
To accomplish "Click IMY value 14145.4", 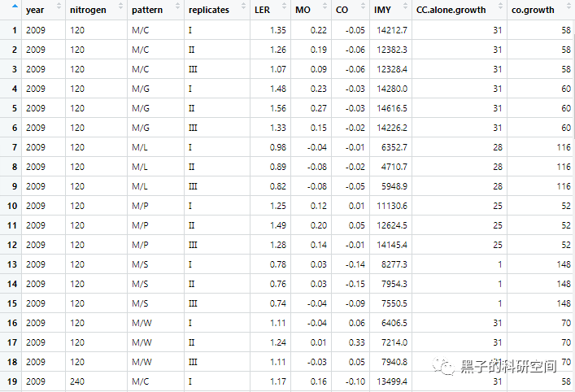I will [392, 245].
